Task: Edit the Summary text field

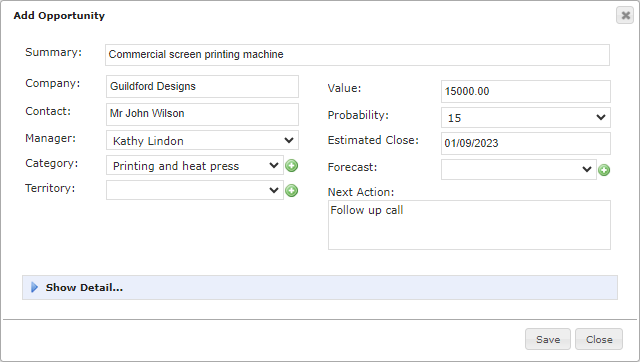Action: (x=357, y=55)
